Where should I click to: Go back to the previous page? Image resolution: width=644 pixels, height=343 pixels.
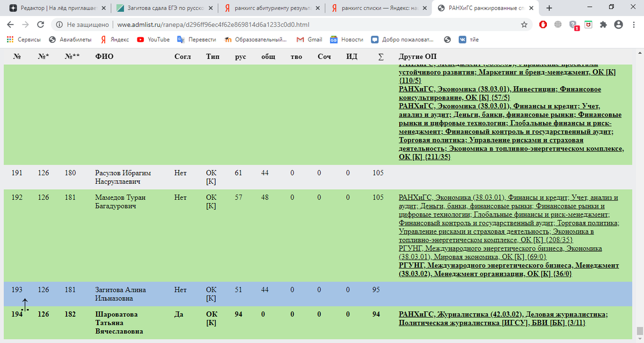[11, 25]
